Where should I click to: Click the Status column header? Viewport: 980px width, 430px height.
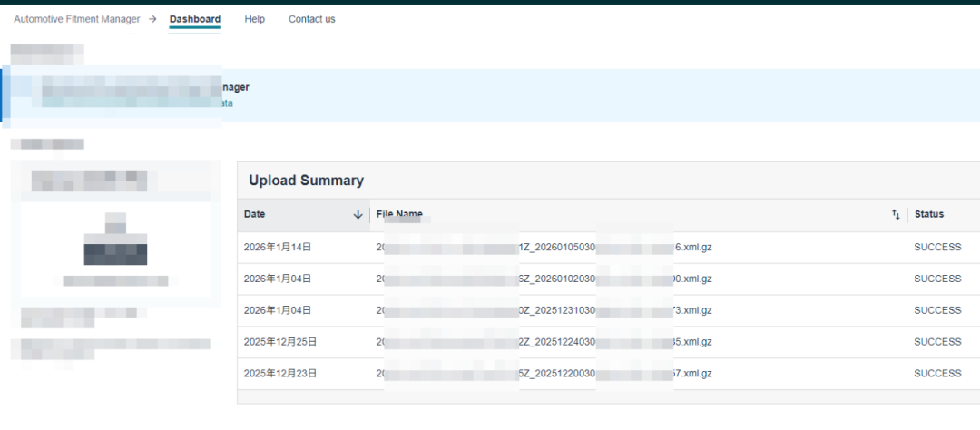pyautogui.click(x=928, y=215)
